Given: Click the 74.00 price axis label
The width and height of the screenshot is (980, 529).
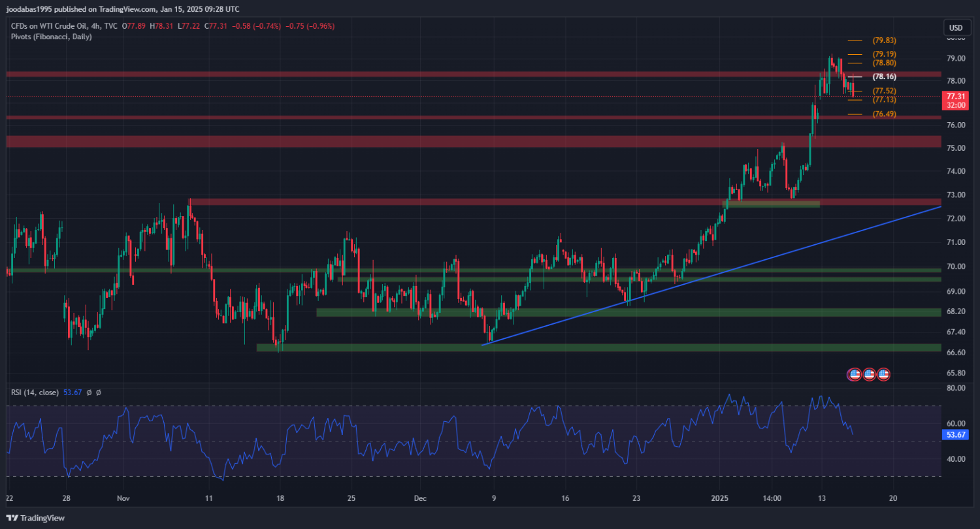Looking at the screenshot, I should [x=956, y=171].
